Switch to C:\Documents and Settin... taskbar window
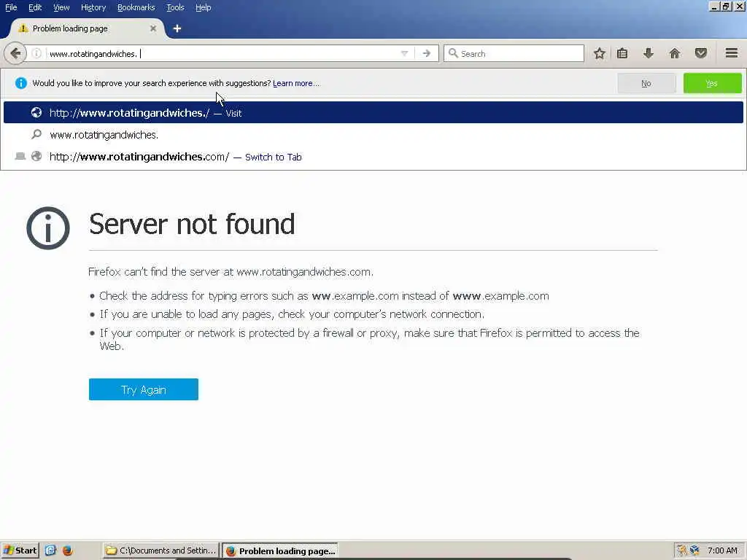This screenshot has width=747, height=560. tap(161, 551)
